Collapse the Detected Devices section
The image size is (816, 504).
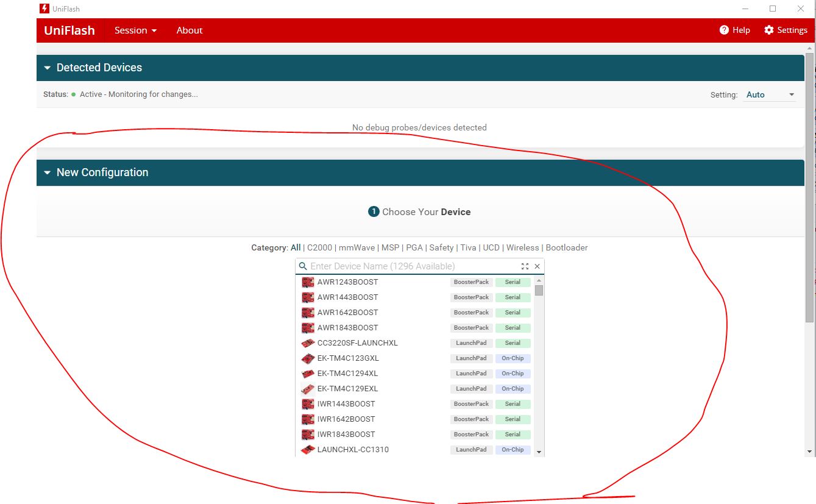(x=47, y=68)
